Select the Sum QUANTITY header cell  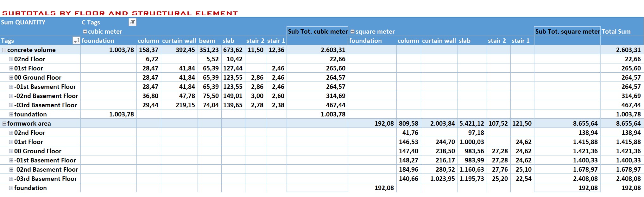click(23, 22)
